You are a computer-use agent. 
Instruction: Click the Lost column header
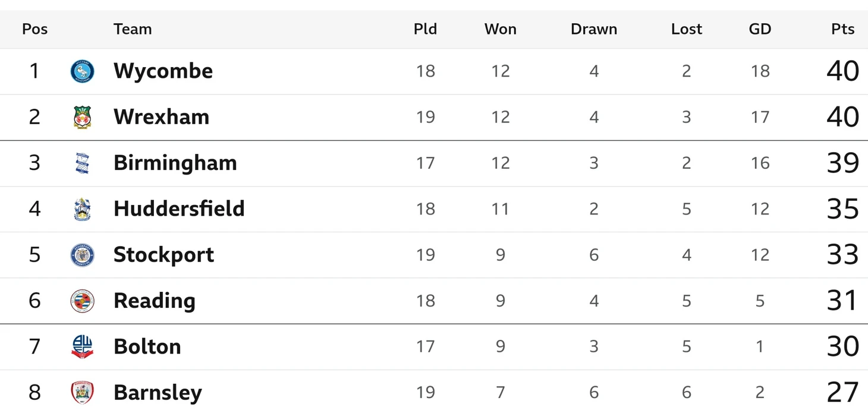[686, 29]
